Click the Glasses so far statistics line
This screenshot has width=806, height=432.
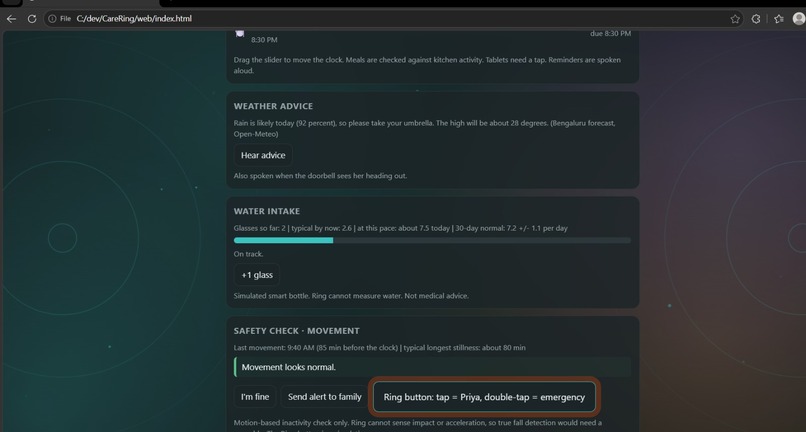tap(400, 228)
